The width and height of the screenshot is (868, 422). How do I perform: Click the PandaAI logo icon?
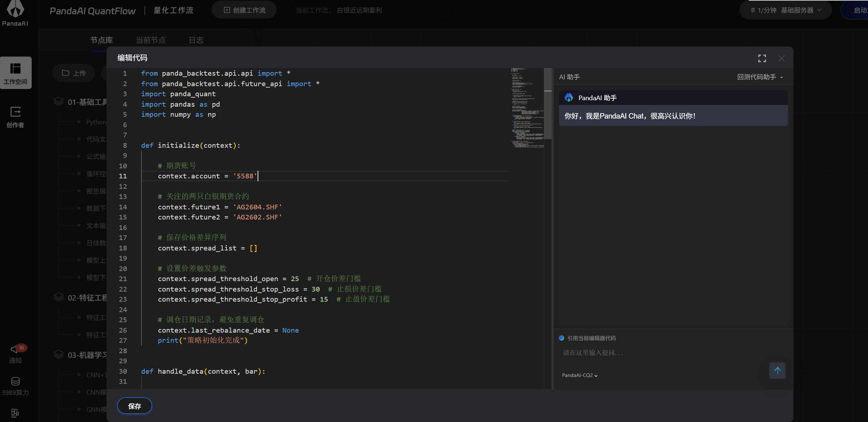tap(15, 9)
